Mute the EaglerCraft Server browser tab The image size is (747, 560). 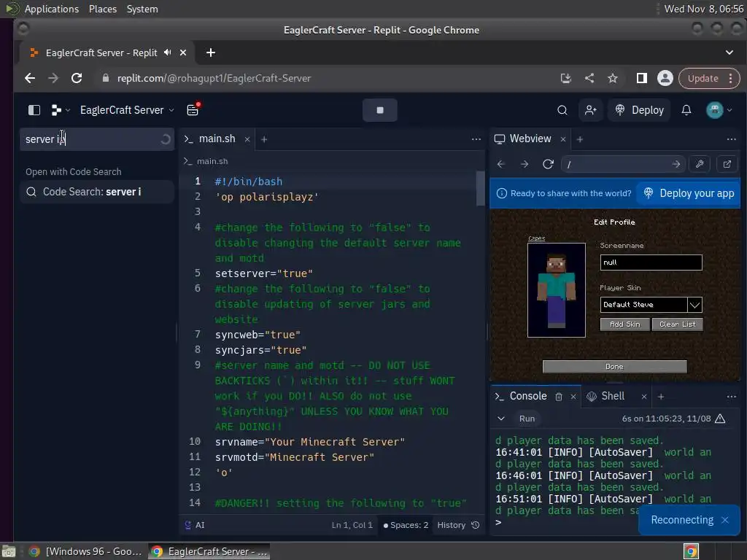tap(167, 52)
